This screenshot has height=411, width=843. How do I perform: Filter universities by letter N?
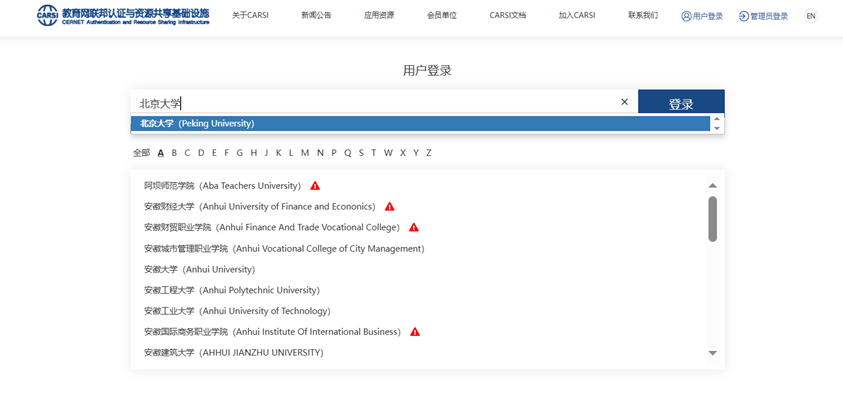pyautogui.click(x=320, y=153)
